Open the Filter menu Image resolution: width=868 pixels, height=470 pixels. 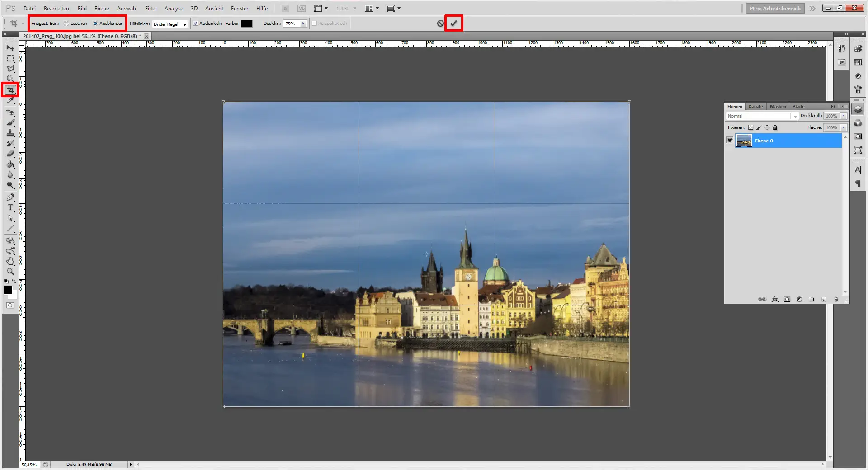pos(151,8)
